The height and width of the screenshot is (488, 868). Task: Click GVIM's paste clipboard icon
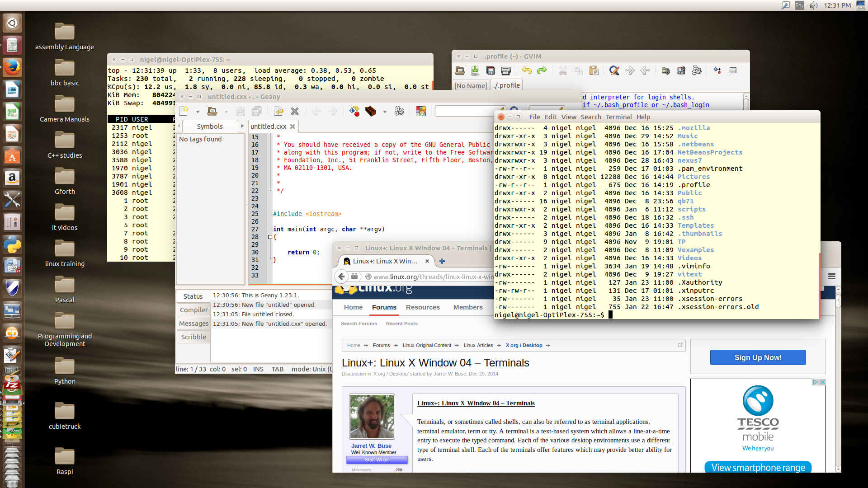(594, 70)
